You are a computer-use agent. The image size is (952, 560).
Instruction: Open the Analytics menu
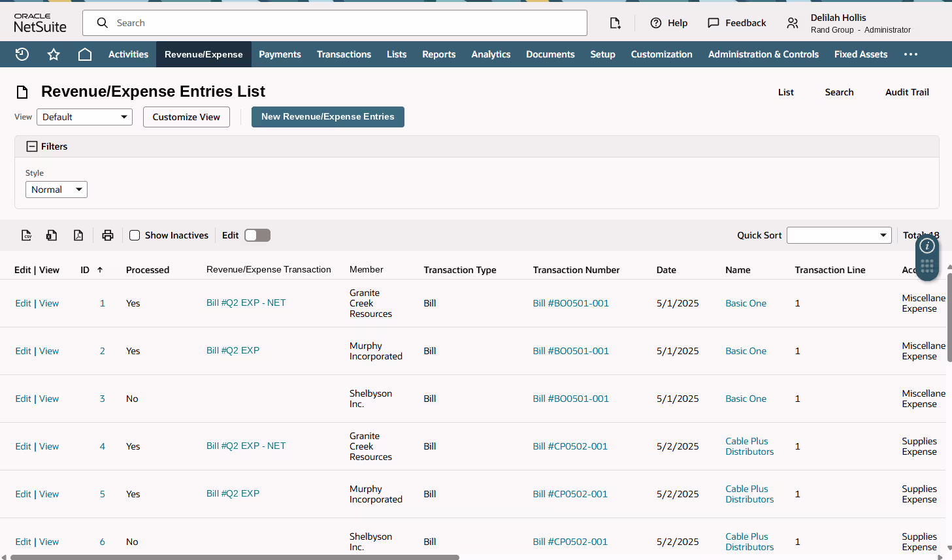[x=491, y=54]
